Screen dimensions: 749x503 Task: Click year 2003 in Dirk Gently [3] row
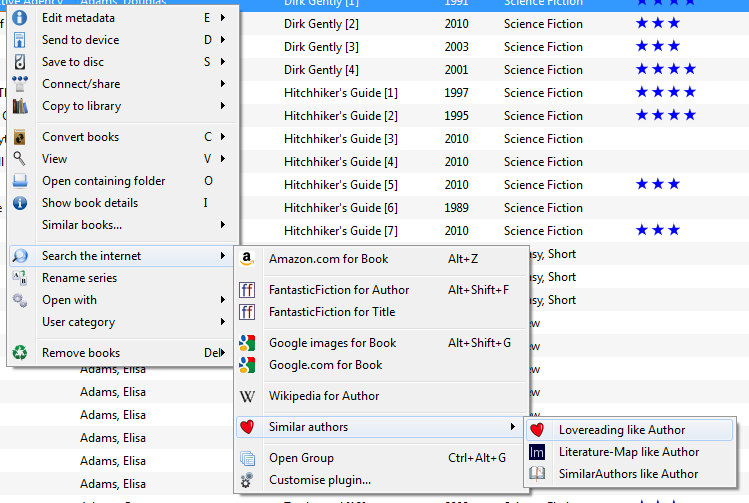point(456,47)
